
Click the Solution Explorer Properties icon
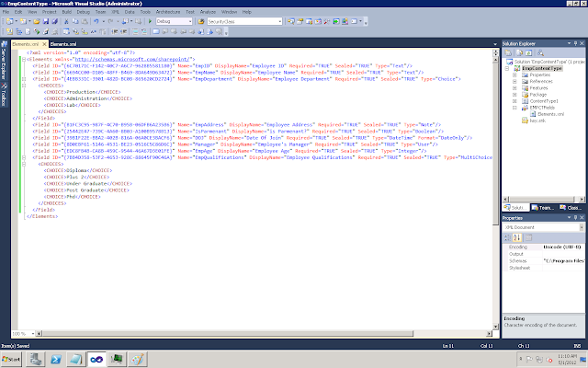508,53
